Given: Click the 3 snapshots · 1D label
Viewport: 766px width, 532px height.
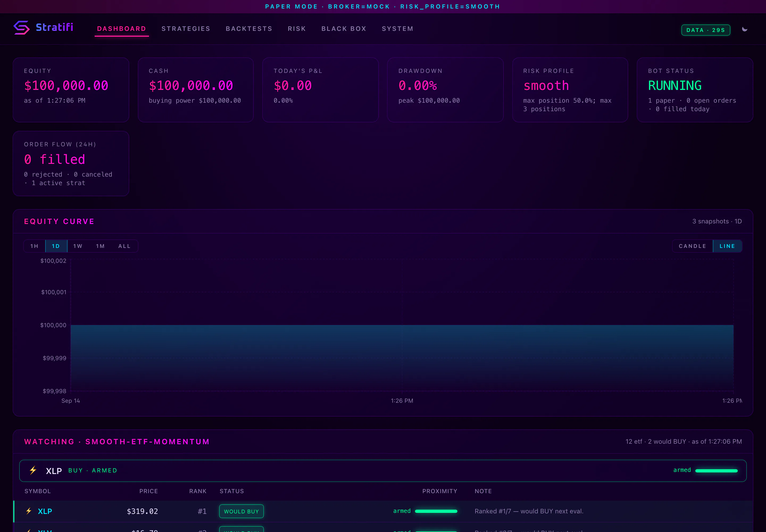Looking at the screenshot, I should [x=717, y=221].
